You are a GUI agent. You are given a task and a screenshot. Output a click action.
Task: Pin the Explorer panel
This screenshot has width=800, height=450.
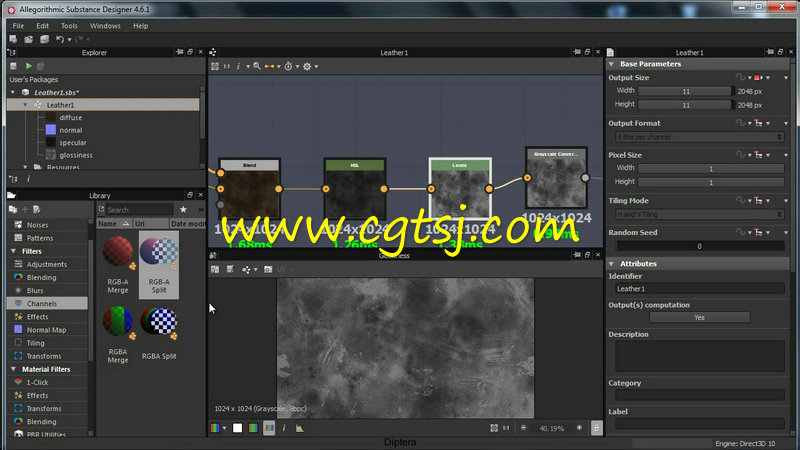click(180, 52)
